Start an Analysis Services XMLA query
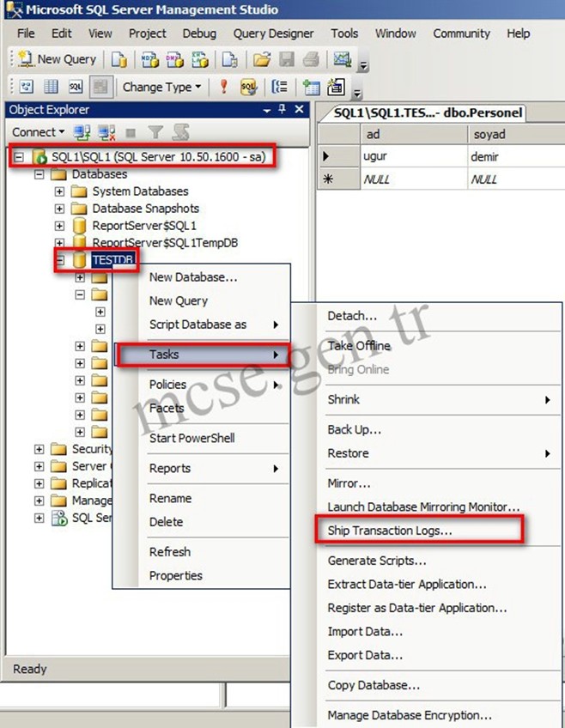 200,59
